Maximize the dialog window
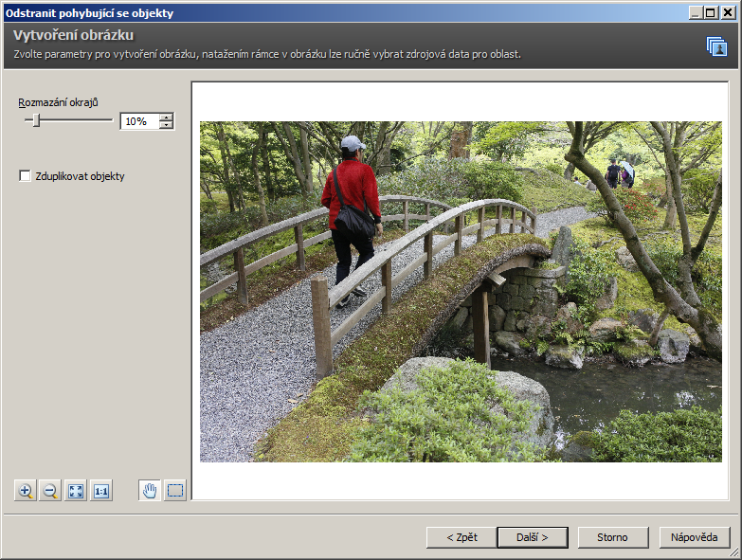 pos(711,12)
